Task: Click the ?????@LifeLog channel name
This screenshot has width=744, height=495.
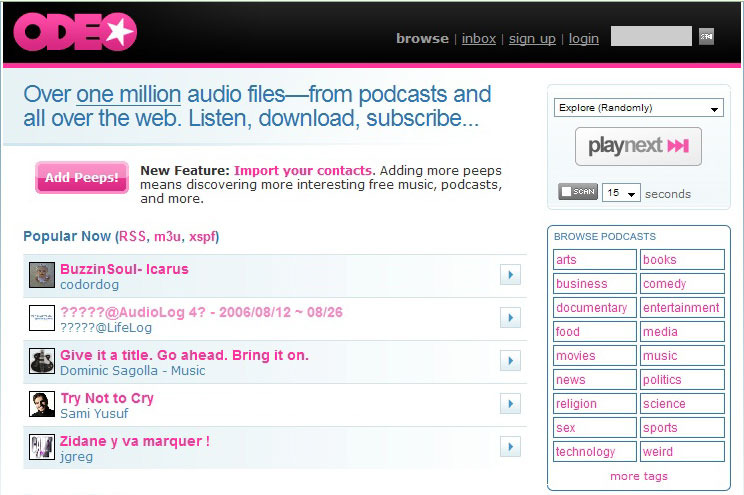Action: click(106, 328)
